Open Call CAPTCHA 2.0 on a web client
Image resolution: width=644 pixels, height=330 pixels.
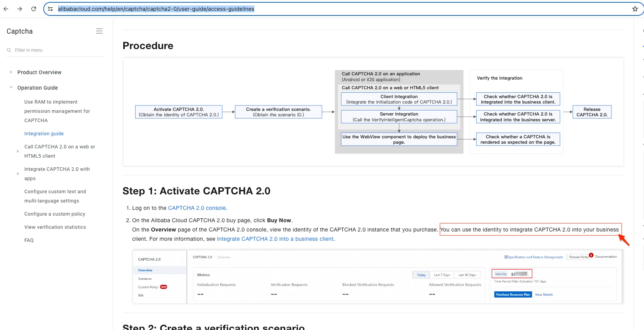click(60, 151)
